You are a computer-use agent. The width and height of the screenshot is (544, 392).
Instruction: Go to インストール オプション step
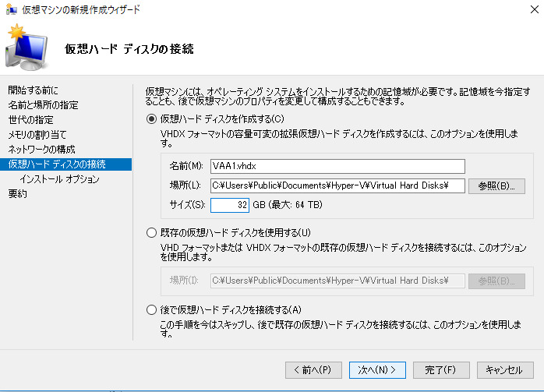coord(59,179)
